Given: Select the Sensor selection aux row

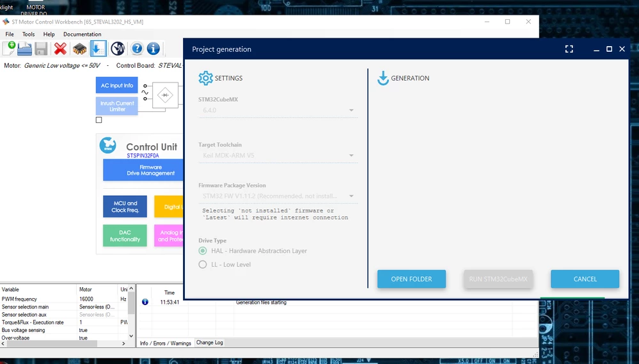Looking at the screenshot, I should pyautogui.click(x=64, y=314).
